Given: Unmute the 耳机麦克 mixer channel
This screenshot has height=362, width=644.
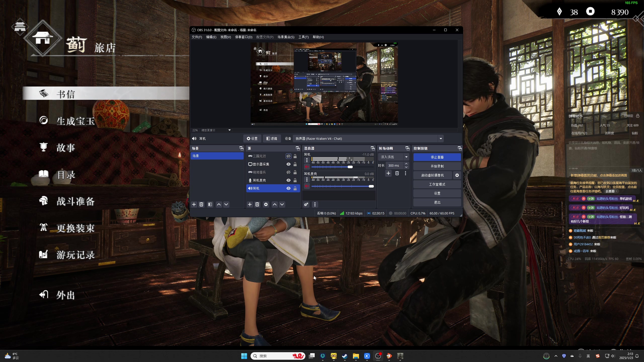Looking at the screenshot, I should click(x=307, y=186).
